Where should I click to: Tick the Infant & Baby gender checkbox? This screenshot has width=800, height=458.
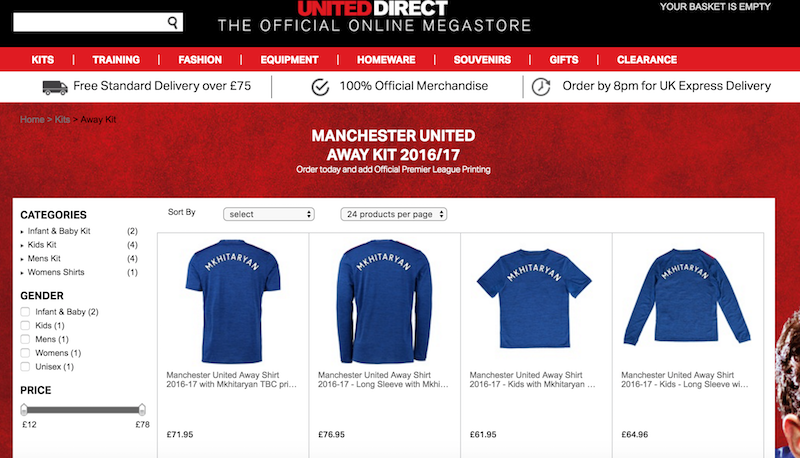pos(25,312)
